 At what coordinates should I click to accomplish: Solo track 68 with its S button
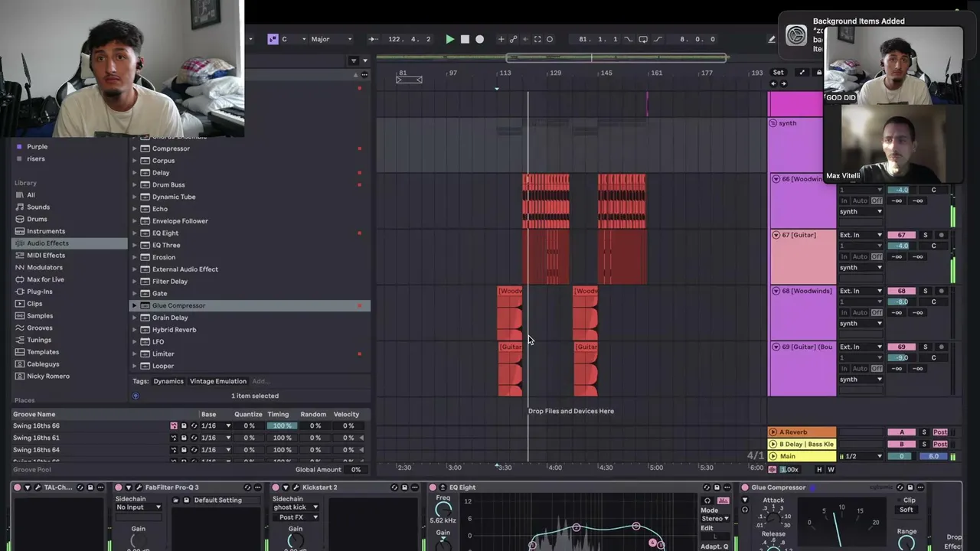pos(925,291)
